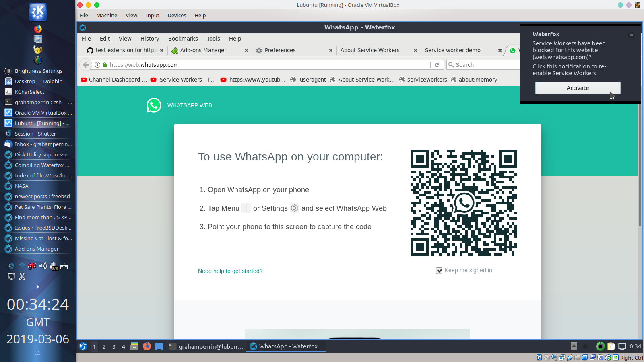Open the KDE wifi network tray icon

[x=22, y=266]
